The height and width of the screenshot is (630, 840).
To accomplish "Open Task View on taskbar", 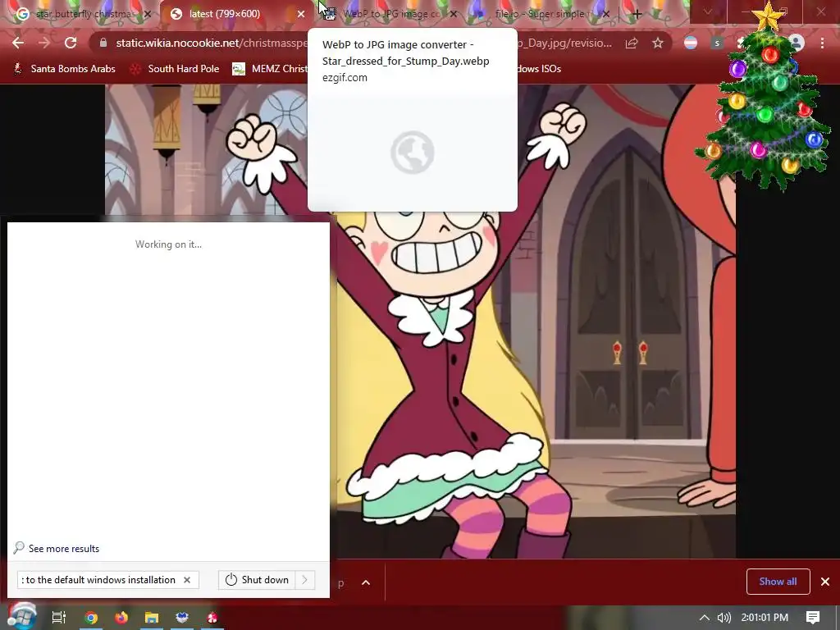I will [x=58, y=618].
